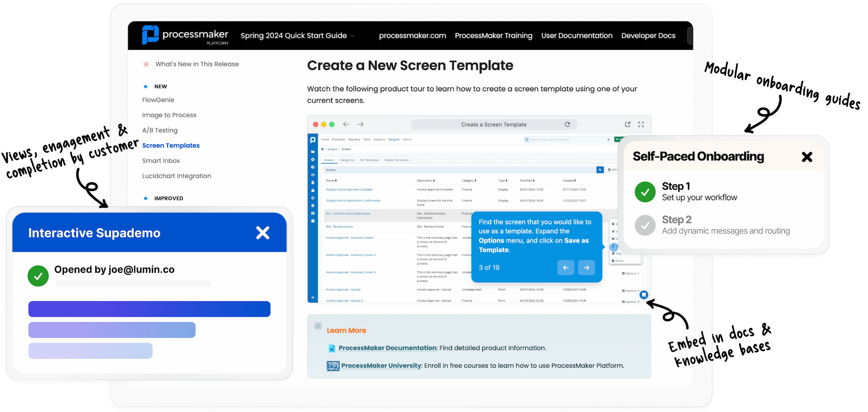This screenshot has height=412, width=868.
Task: Open the demo in a new tab icon
Action: click(627, 124)
